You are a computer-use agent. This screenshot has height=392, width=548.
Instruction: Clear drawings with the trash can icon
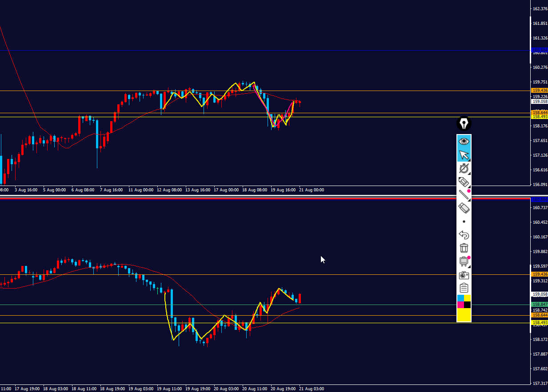(x=464, y=248)
